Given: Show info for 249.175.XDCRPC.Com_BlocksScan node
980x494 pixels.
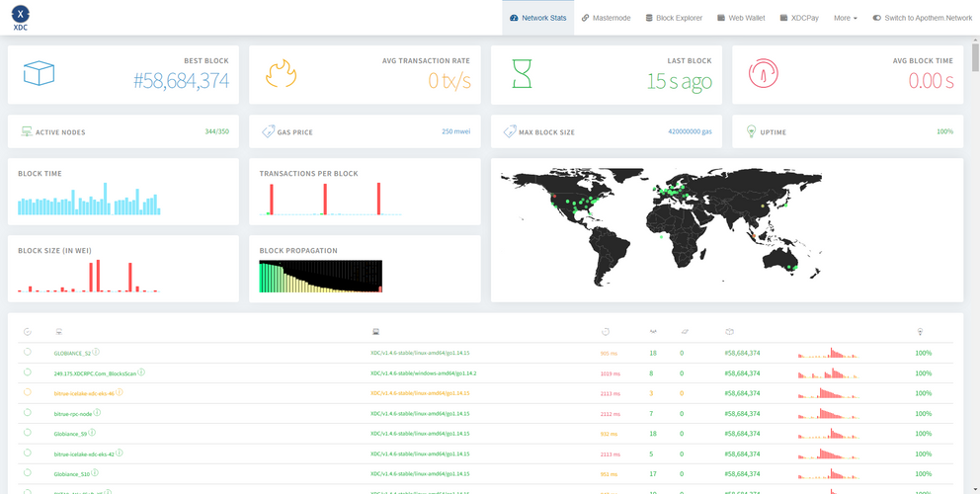Looking at the screenshot, I should pyautogui.click(x=141, y=372).
